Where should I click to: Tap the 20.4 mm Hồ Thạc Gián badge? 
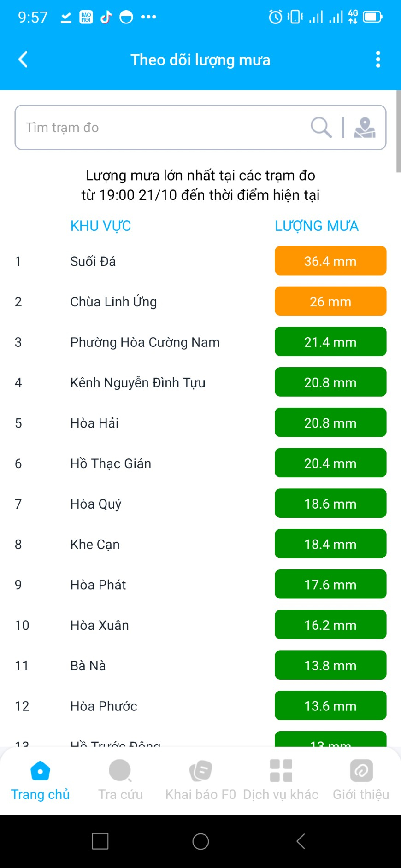click(x=330, y=463)
